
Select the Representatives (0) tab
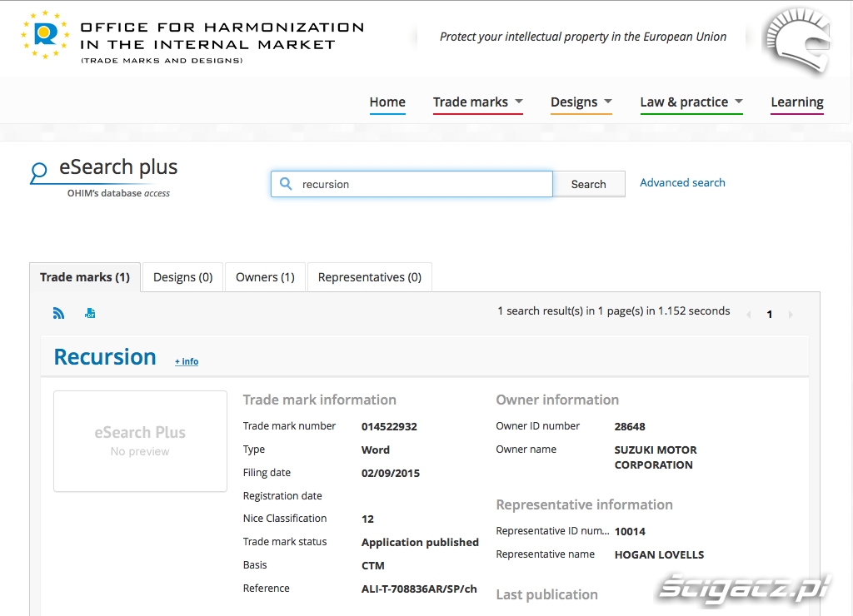[369, 277]
